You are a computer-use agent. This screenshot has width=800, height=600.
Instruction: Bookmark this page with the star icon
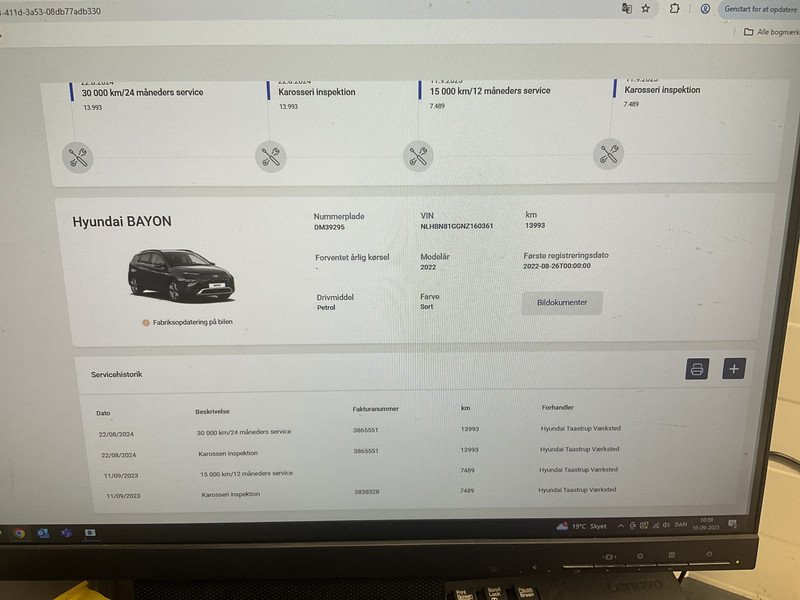[x=646, y=8]
